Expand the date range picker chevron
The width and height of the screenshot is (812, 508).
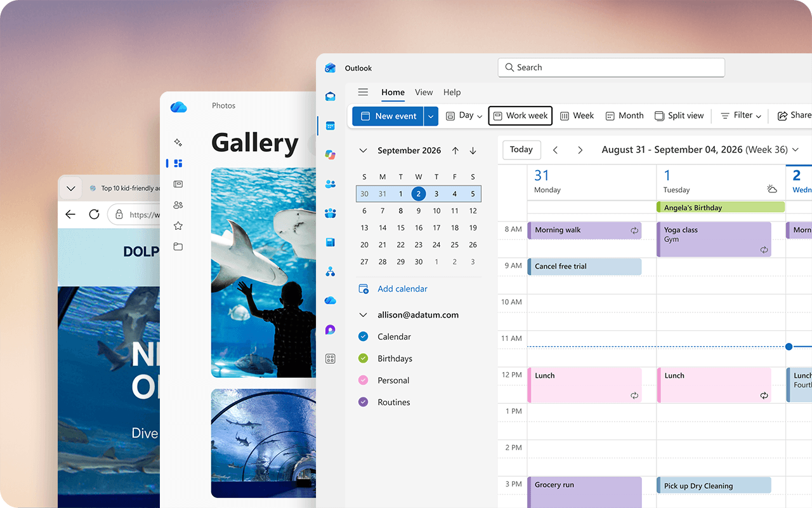(796, 150)
